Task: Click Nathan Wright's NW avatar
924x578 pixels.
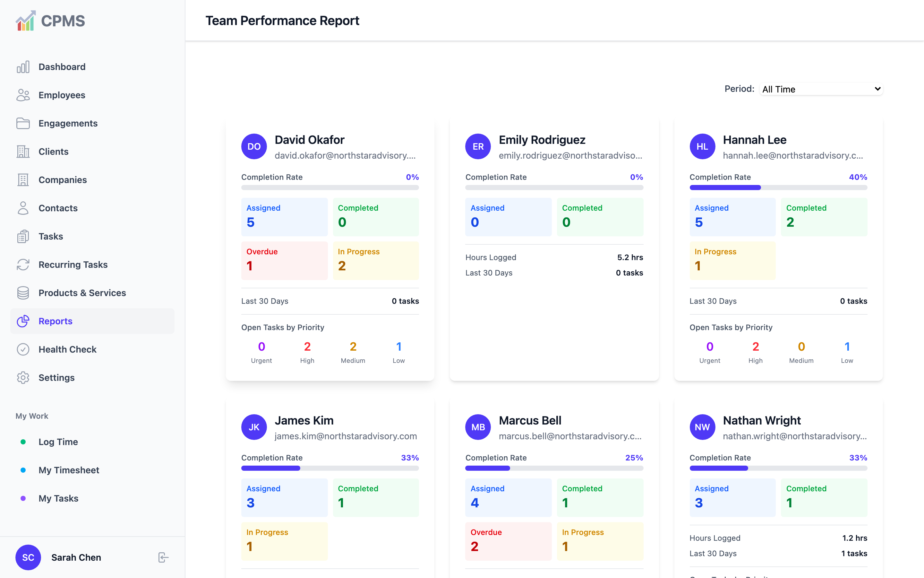Action: [702, 427]
